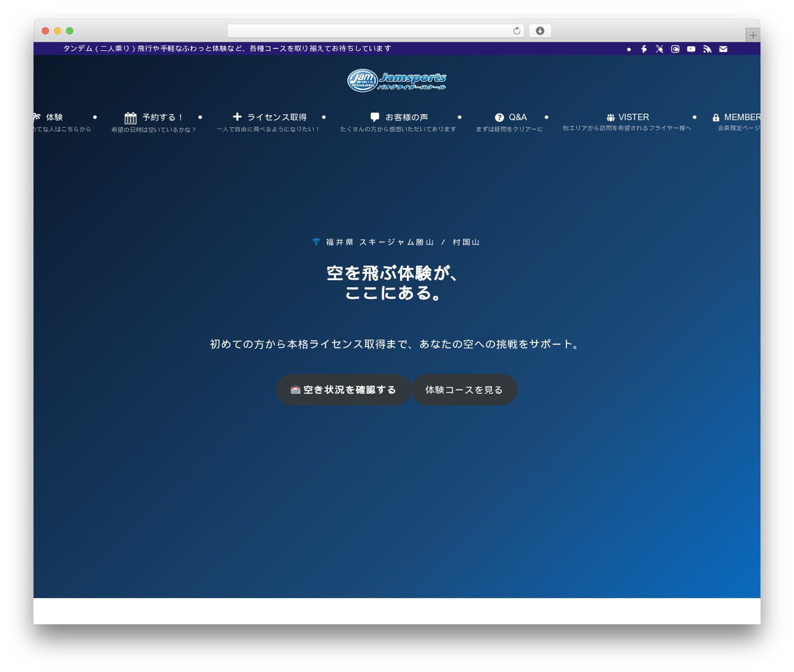Open the MEMBER menu item

(x=742, y=117)
